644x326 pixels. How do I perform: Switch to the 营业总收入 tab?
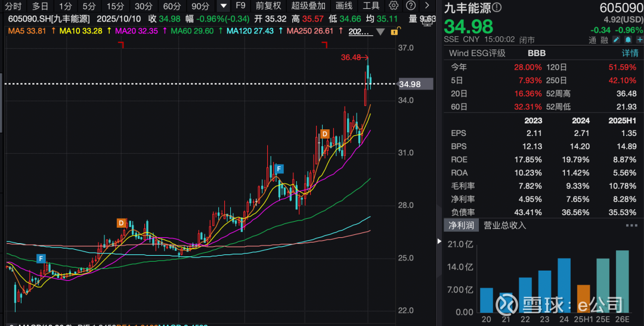pos(505,225)
